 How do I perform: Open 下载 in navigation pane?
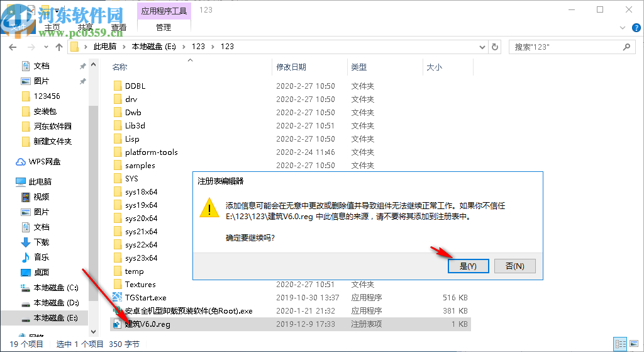(x=42, y=242)
